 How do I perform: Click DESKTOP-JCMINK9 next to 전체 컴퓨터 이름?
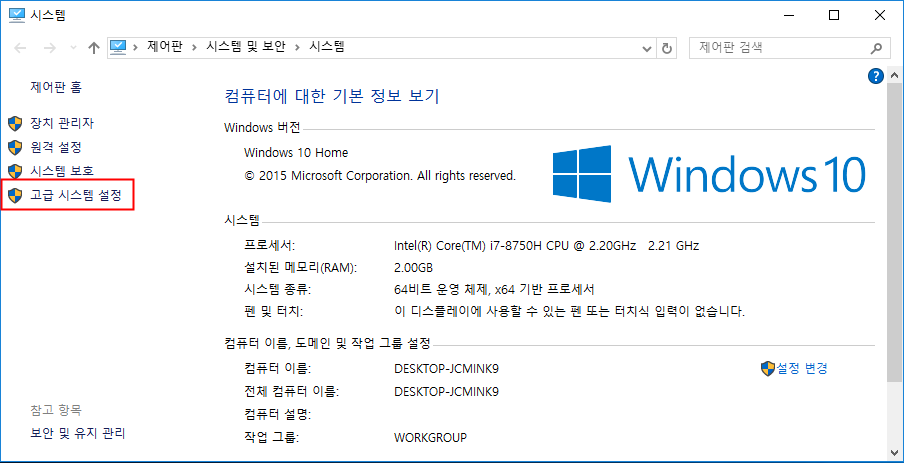pos(446,392)
